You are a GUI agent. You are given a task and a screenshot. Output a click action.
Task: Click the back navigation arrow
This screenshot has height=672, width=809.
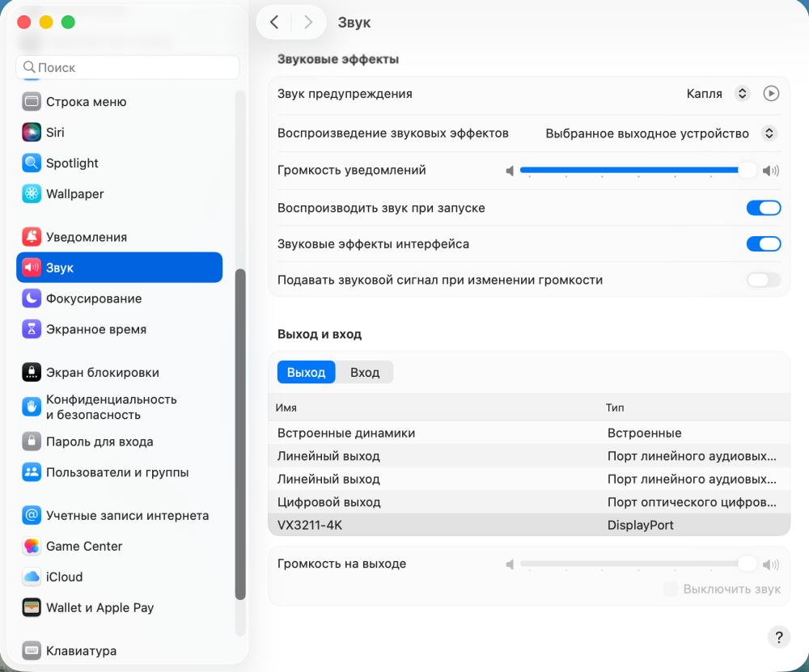pyautogui.click(x=274, y=22)
